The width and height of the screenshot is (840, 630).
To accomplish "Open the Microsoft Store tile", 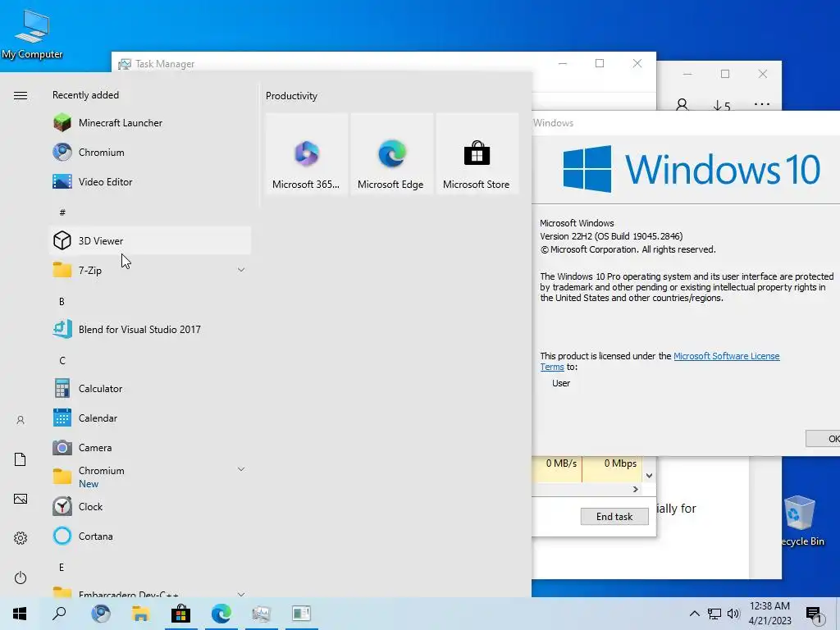I will coord(477,153).
